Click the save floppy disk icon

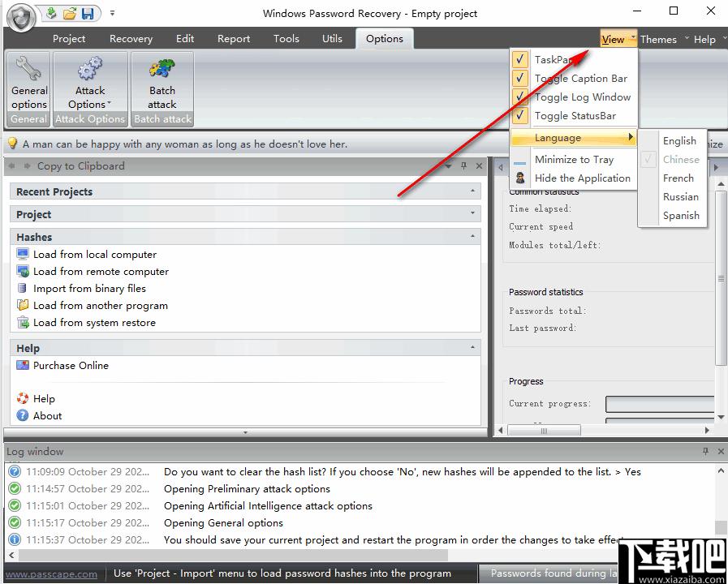[x=88, y=14]
